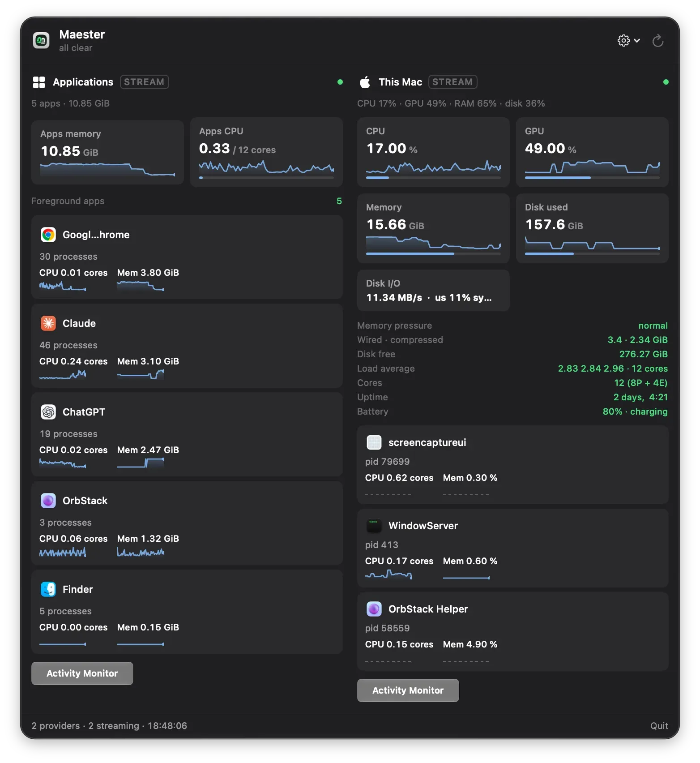The width and height of the screenshot is (700, 763).
Task: Click the CPU 17% · GPU 49% summary line
Action: (451, 103)
